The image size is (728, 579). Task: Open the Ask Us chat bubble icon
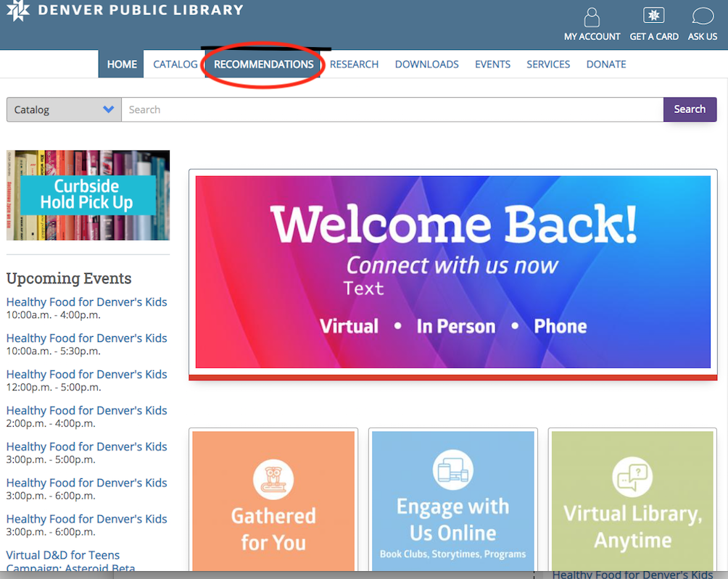pos(703,16)
